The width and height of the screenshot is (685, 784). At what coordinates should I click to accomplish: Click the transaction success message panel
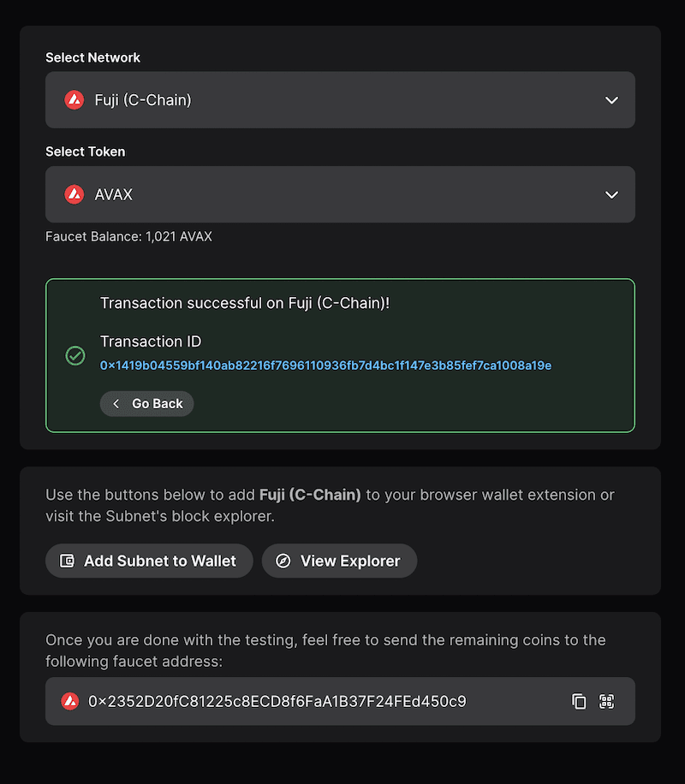pos(340,353)
